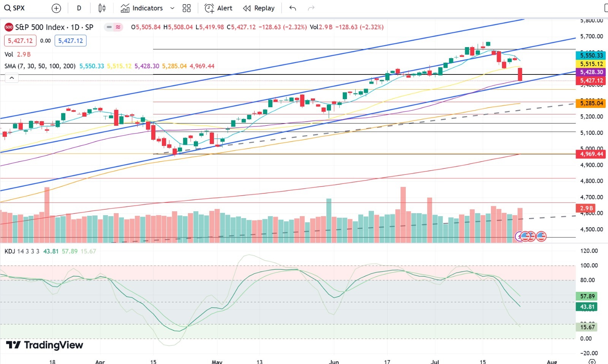Click the 57.89 KDJ scale label

[587, 296]
